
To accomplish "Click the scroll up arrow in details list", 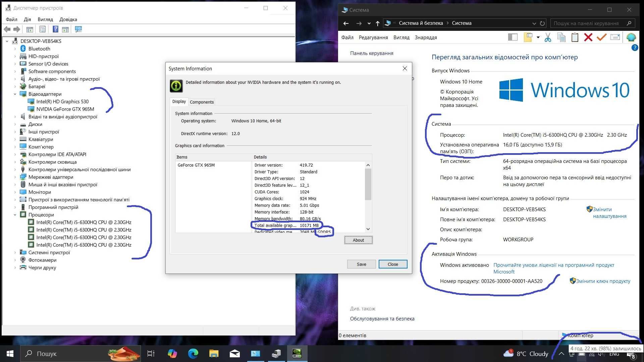I will coord(368,165).
